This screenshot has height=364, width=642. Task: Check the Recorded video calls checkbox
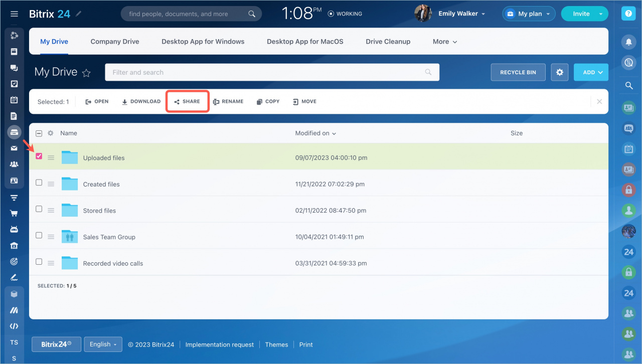pyautogui.click(x=39, y=262)
